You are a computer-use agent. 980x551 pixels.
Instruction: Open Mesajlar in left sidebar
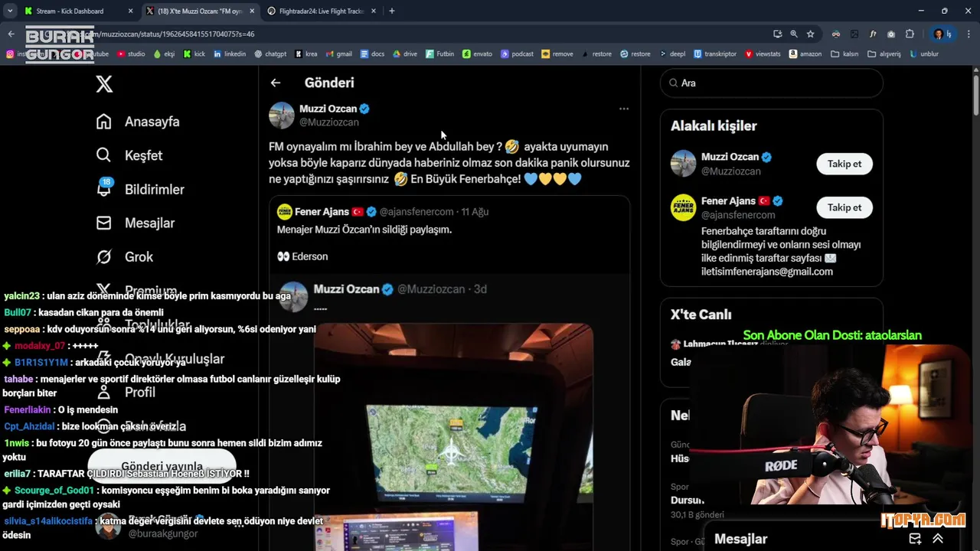pos(136,223)
